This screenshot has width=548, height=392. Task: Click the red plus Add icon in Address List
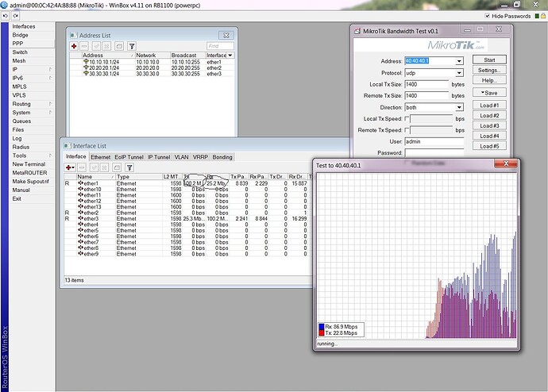(x=74, y=47)
